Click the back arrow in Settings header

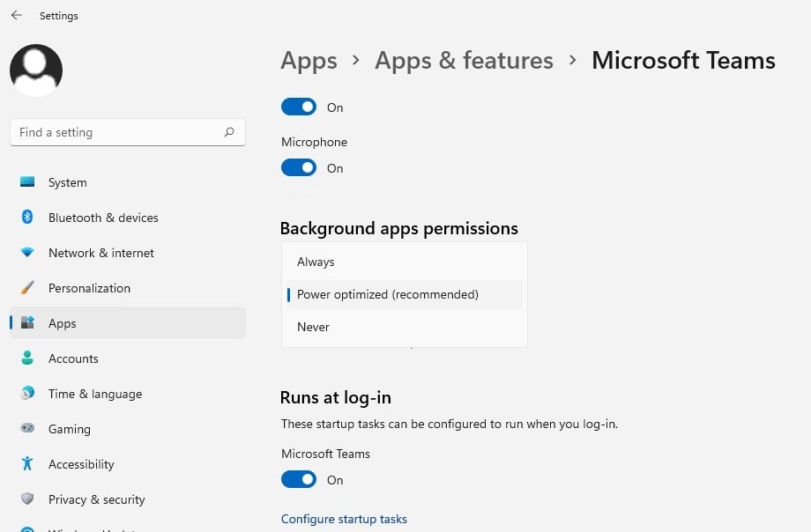point(16,15)
